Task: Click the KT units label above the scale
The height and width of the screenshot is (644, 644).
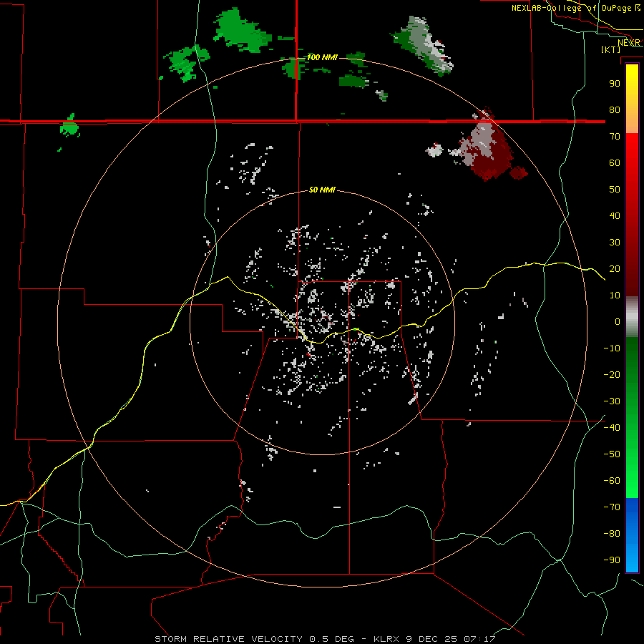Action: (611, 49)
